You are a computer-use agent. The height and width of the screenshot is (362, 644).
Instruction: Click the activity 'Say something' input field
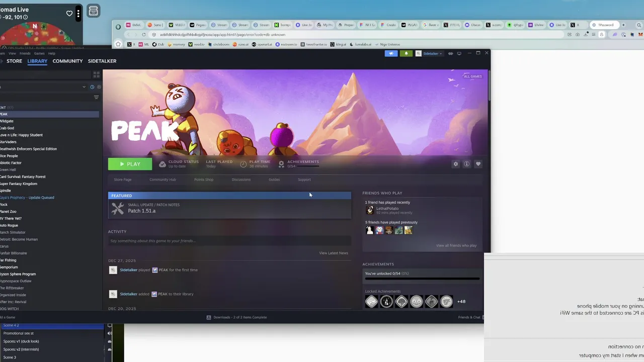(x=229, y=241)
